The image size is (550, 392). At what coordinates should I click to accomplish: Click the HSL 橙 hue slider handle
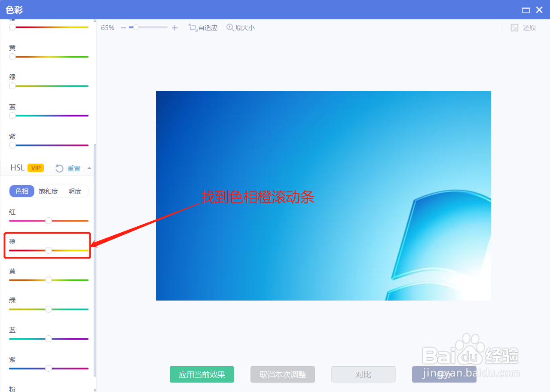pos(49,250)
